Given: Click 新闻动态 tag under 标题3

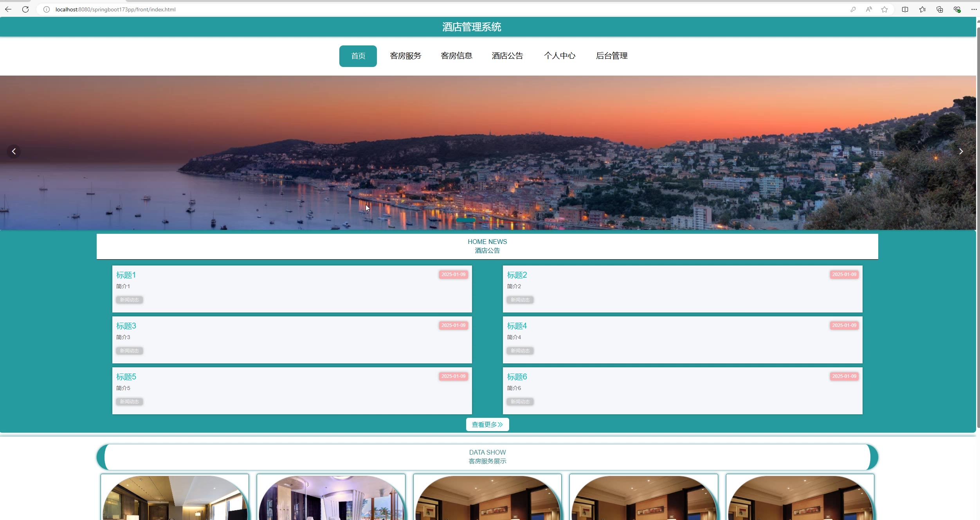Looking at the screenshot, I should [130, 351].
